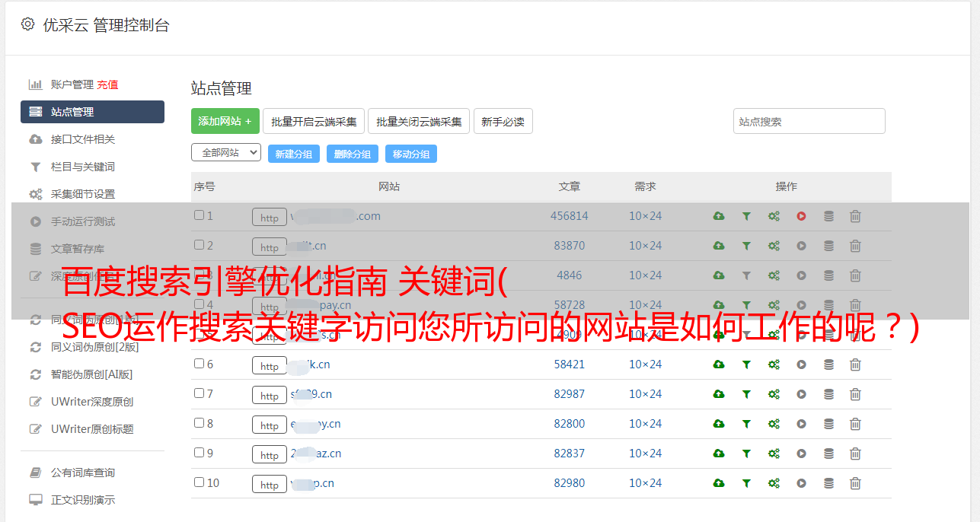This screenshot has width=980, height=522.
Task: Open gears settings icon for row 2
Action: [774, 246]
